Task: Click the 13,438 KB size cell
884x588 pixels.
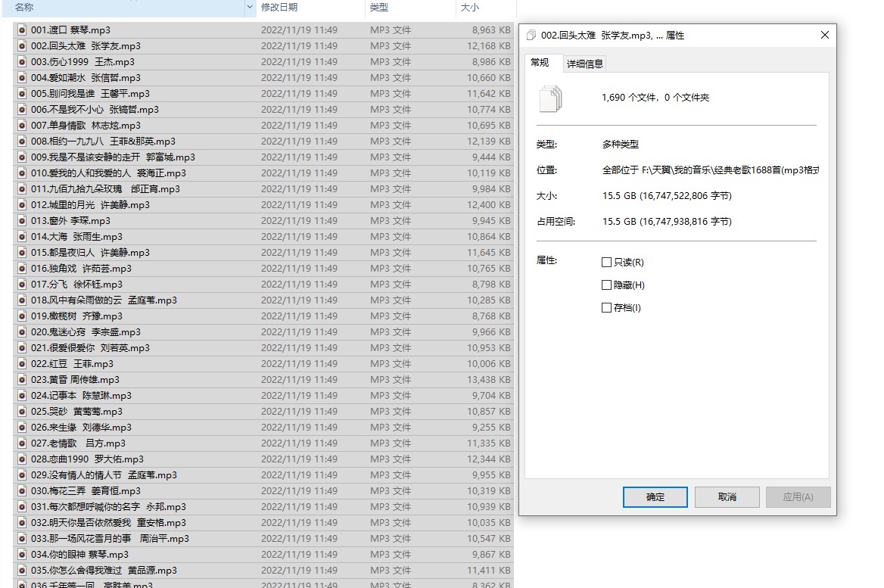Action: tap(488, 379)
